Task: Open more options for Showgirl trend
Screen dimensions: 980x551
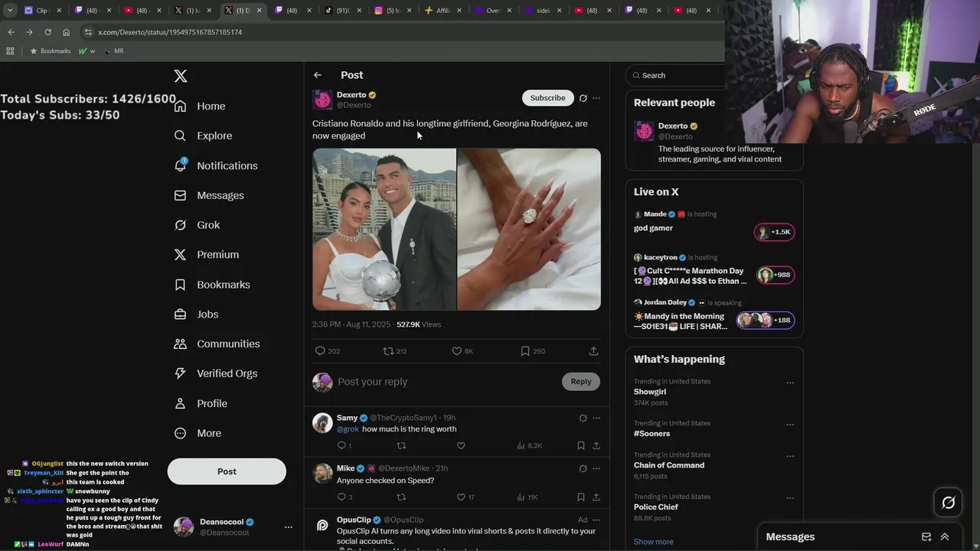Action: click(790, 383)
